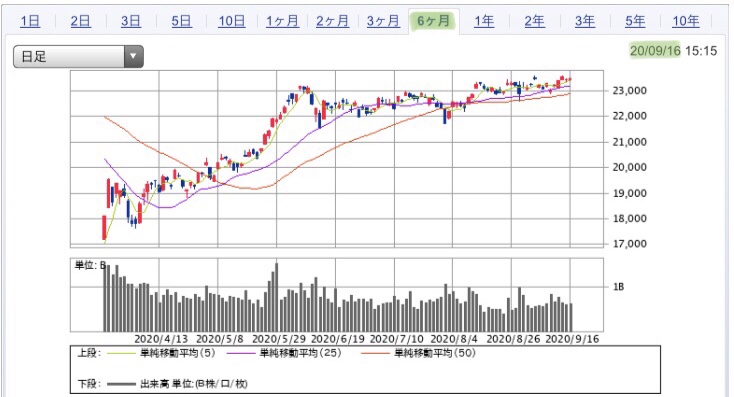Image resolution: width=734 pixels, height=397 pixels.
Task: Select the 10日 chart range
Action: (x=232, y=21)
